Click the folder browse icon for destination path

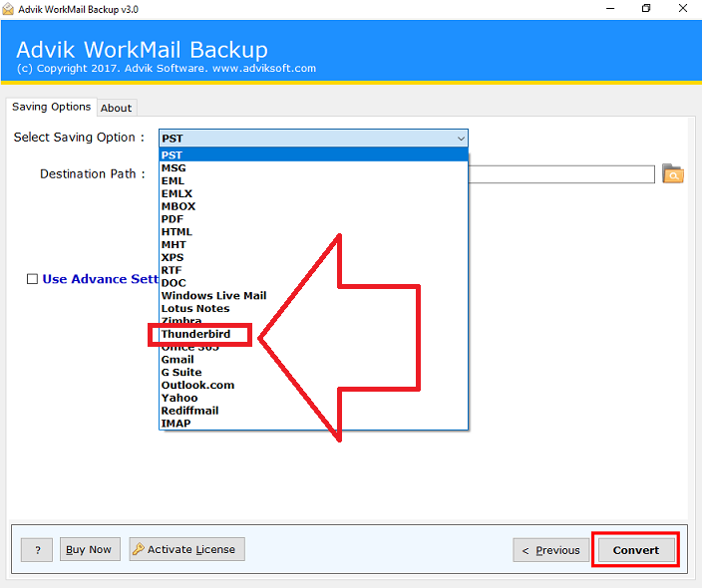point(672,173)
